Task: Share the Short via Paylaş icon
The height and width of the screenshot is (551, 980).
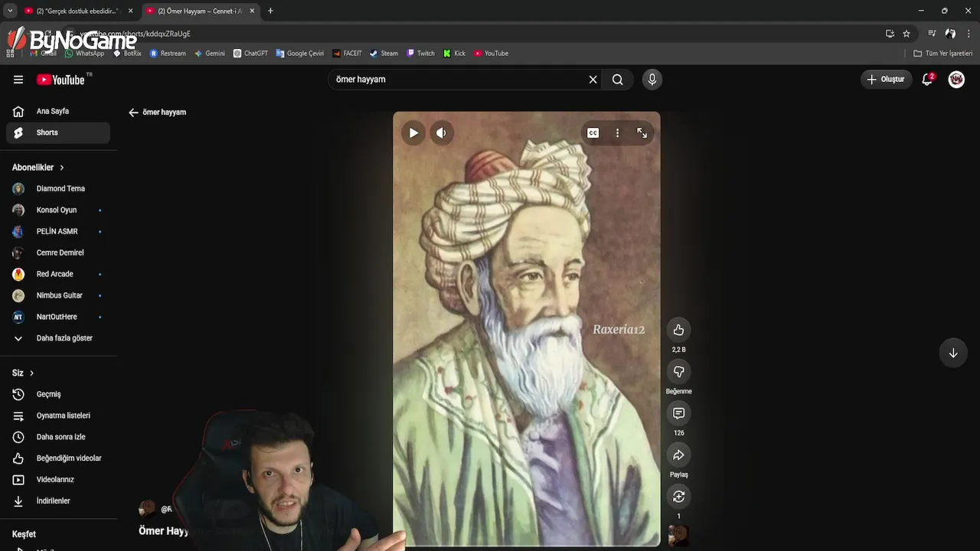Action: click(x=678, y=455)
